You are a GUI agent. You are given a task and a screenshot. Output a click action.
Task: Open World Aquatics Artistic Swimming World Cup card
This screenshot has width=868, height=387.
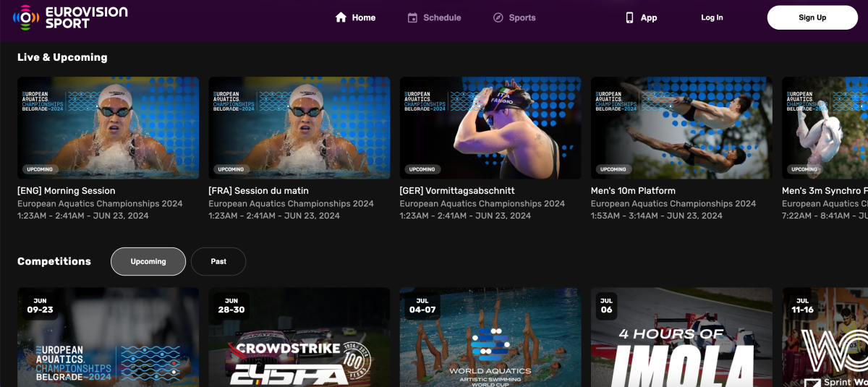click(490, 337)
